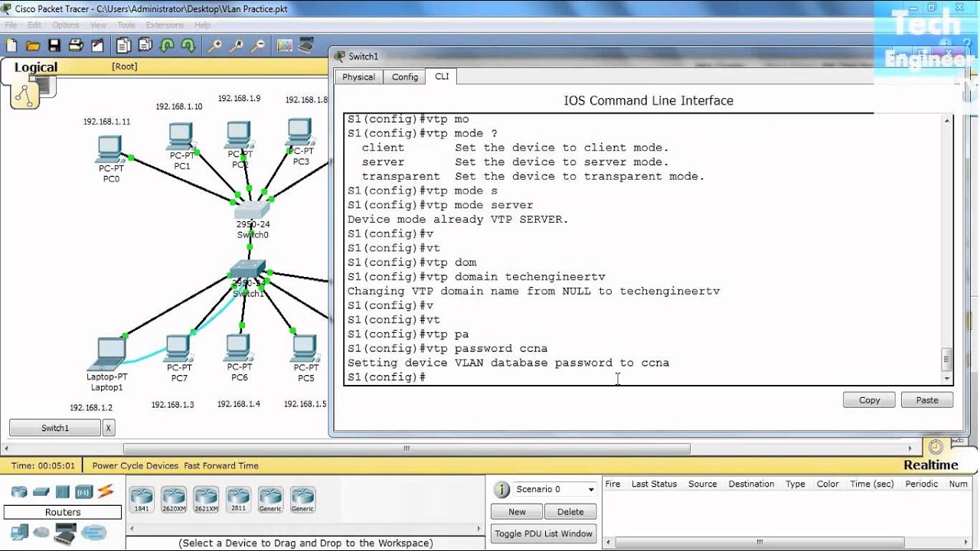
Task: Click the Switch0 device in workspace
Action: pos(253,211)
